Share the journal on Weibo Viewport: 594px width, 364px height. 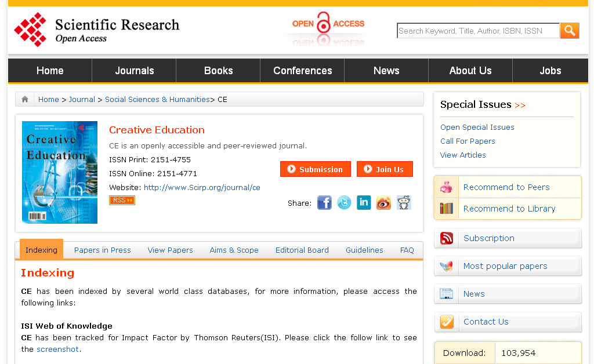[x=383, y=203]
